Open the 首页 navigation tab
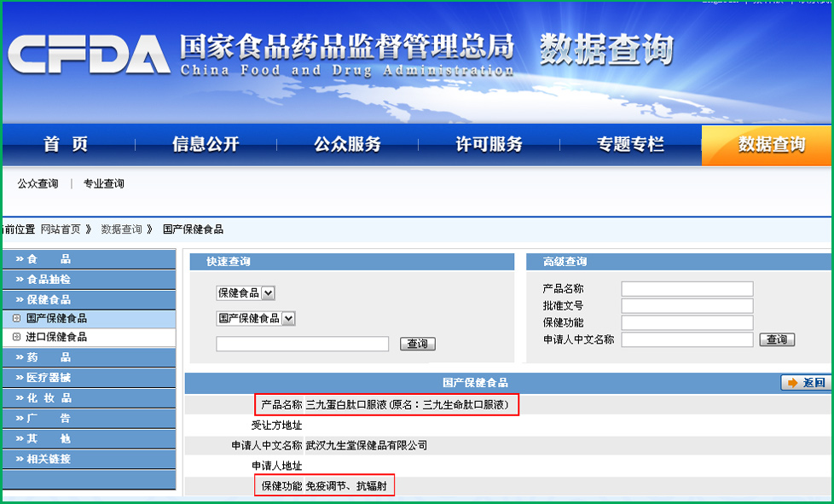Image resolution: width=834 pixels, height=504 pixels. click(66, 144)
